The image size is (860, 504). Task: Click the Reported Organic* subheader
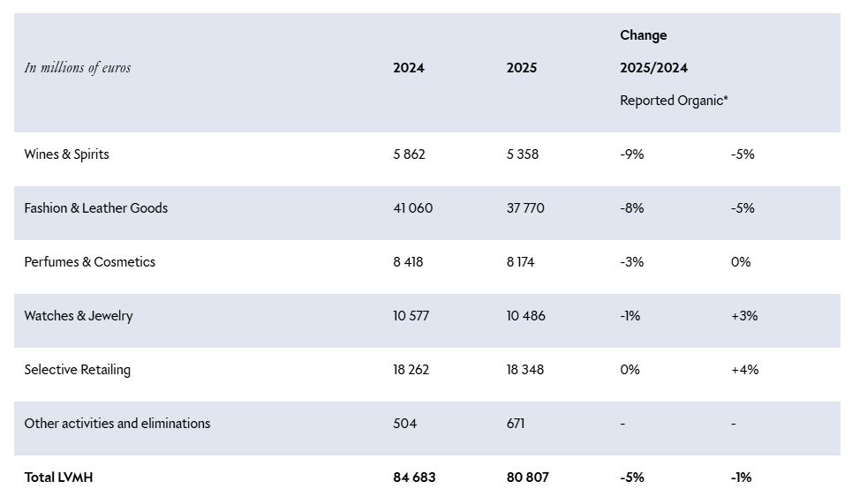point(674,101)
